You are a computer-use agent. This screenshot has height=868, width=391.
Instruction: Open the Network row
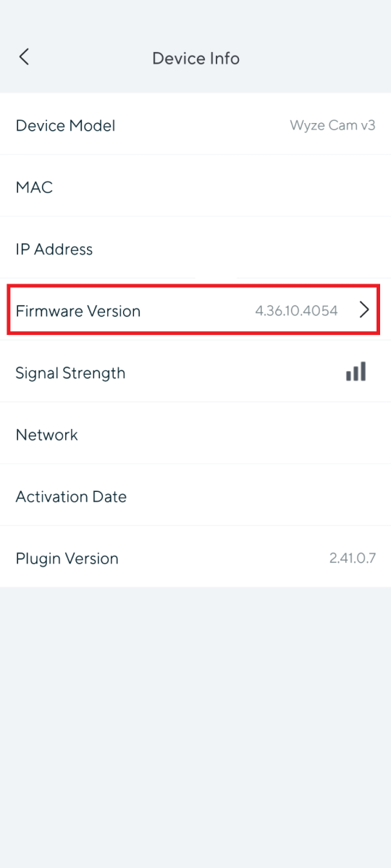tap(195, 434)
